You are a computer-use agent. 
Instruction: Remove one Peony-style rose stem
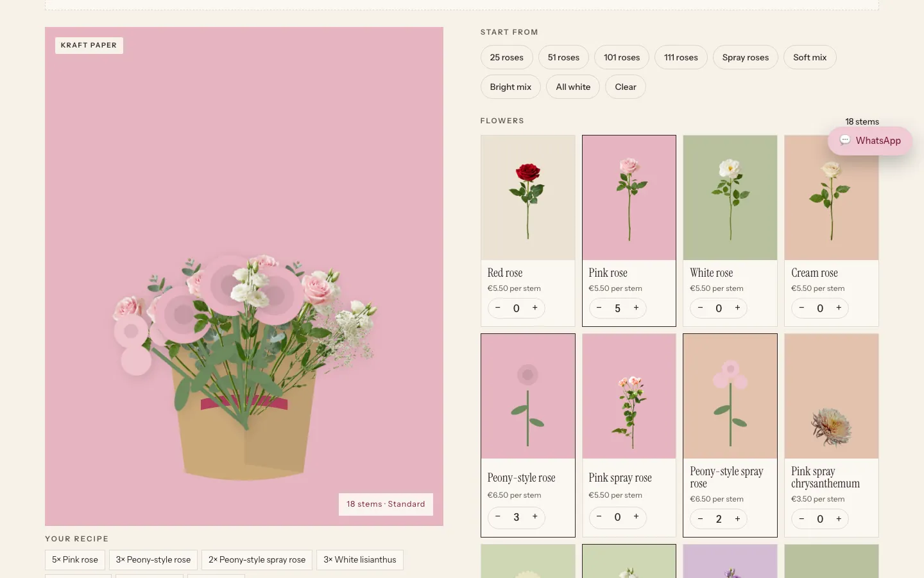tap(498, 517)
